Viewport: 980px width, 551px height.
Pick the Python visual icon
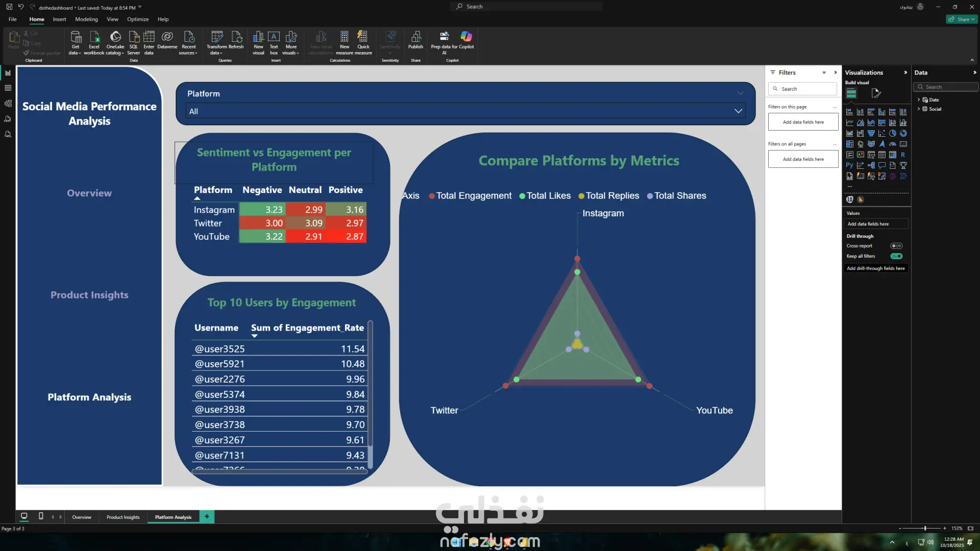[x=849, y=165]
